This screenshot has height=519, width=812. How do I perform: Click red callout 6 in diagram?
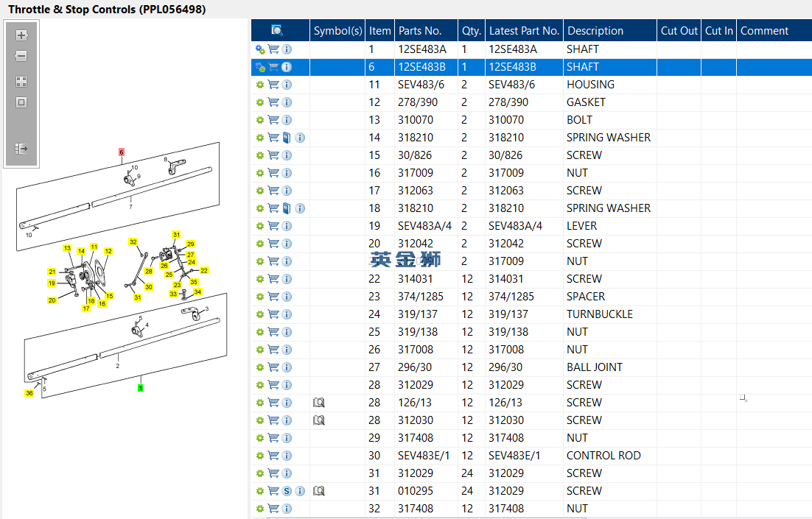pos(122,152)
